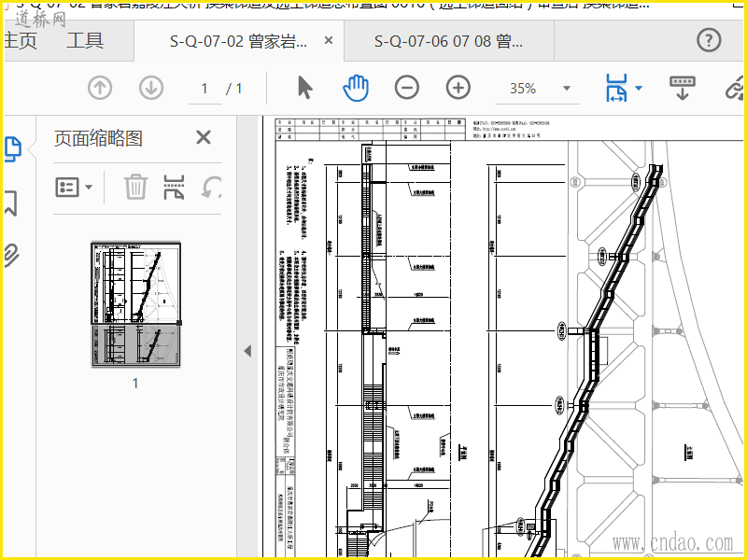Open zoom level 35% dropdown
This screenshot has height=560, width=747.
click(567, 88)
